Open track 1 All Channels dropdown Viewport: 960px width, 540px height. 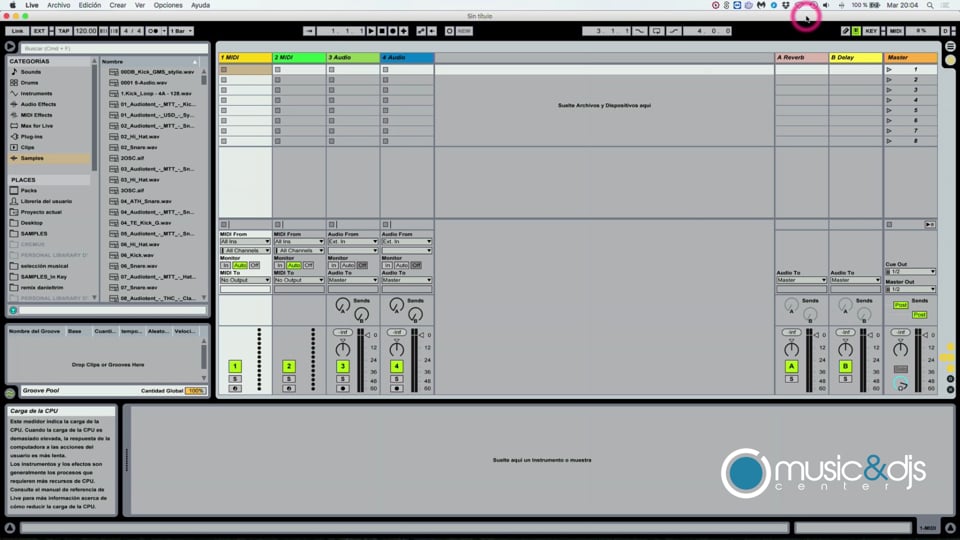[245, 250]
